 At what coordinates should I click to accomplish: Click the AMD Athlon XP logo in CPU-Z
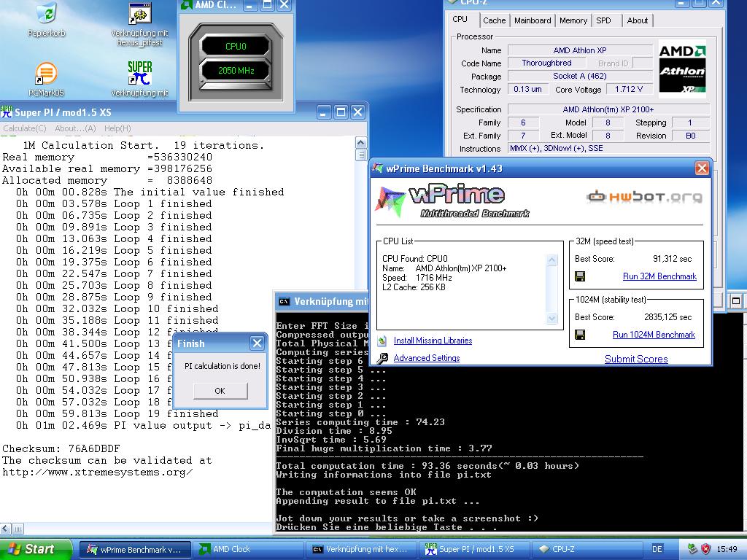[682, 69]
